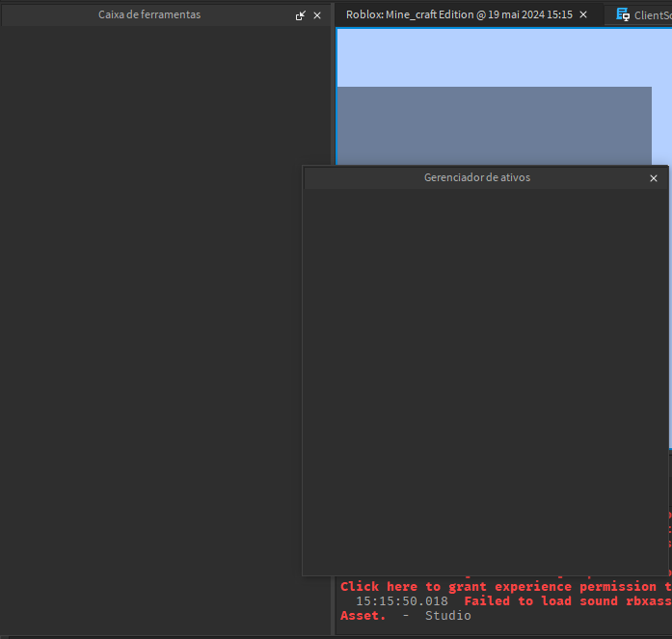Click the ClientScript tab script icon

point(623,14)
